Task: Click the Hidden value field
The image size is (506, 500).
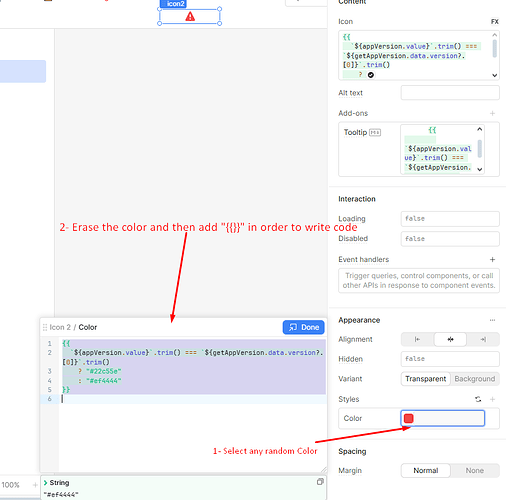Action: (x=450, y=359)
